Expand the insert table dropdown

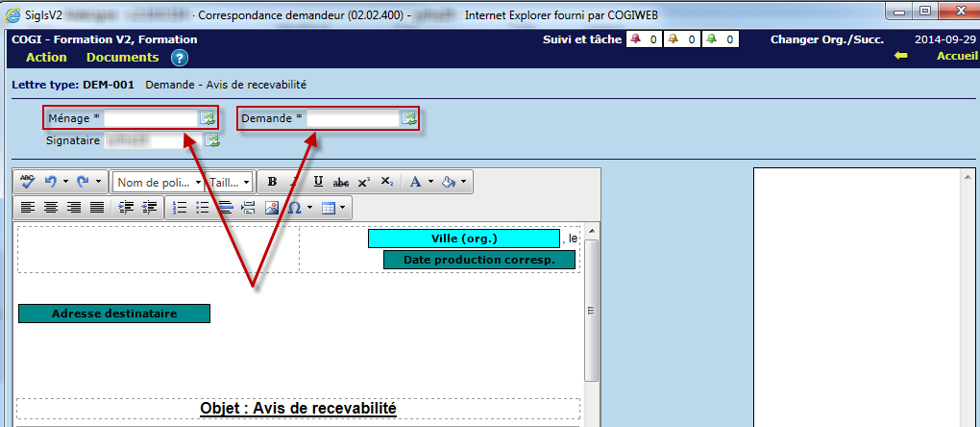(x=341, y=207)
